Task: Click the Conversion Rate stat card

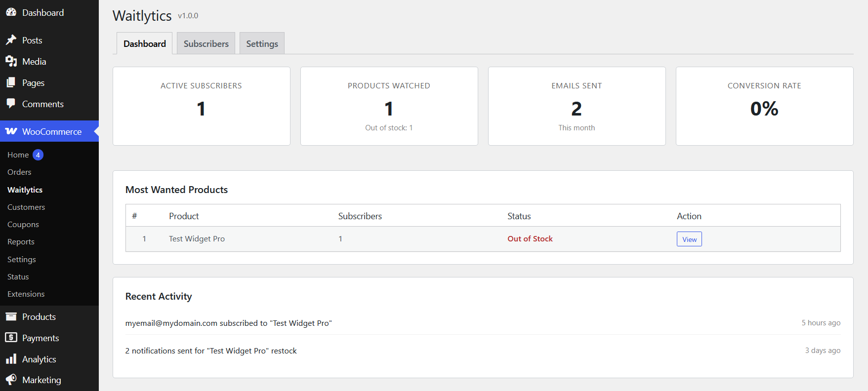Action: [765, 106]
